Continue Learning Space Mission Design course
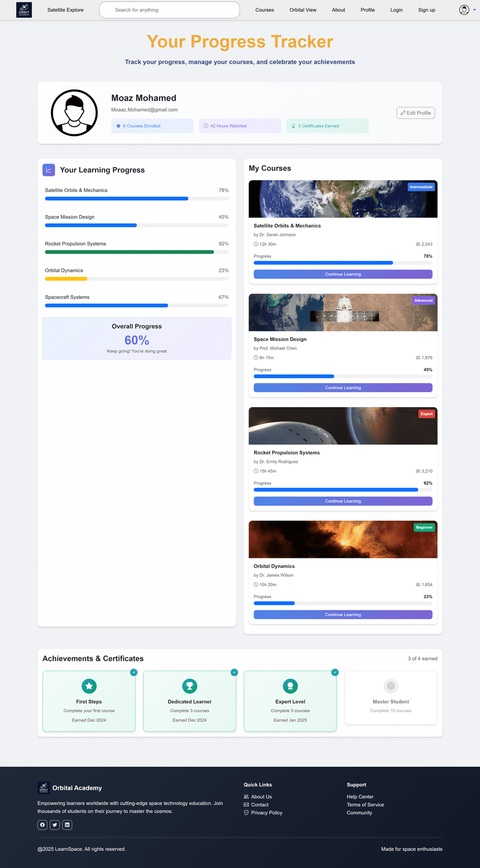Viewport: 480px width, 868px height. coord(343,388)
